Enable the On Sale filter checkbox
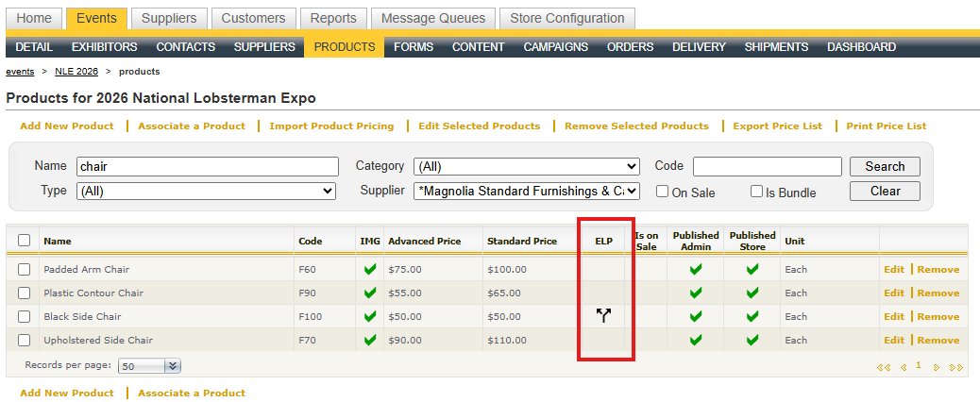Viewport: 980px width, 402px height. click(x=663, y=192)
